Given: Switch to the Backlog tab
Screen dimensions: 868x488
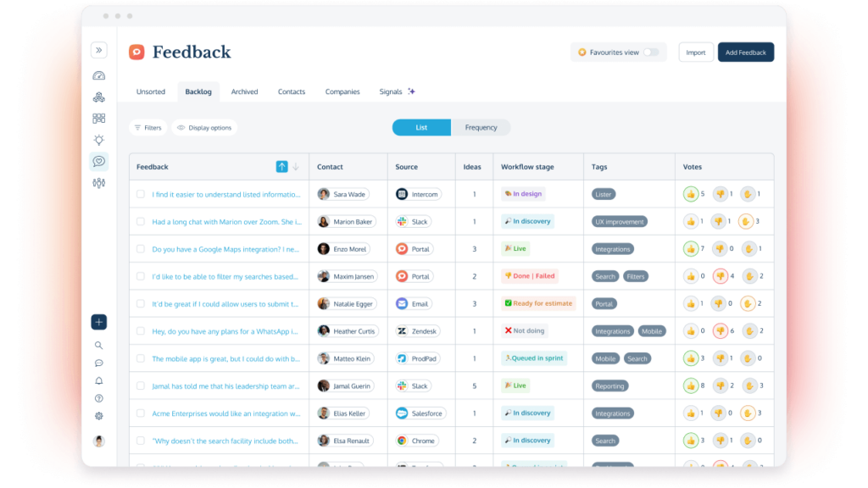Looking at the screenshot, I should 198,91.
